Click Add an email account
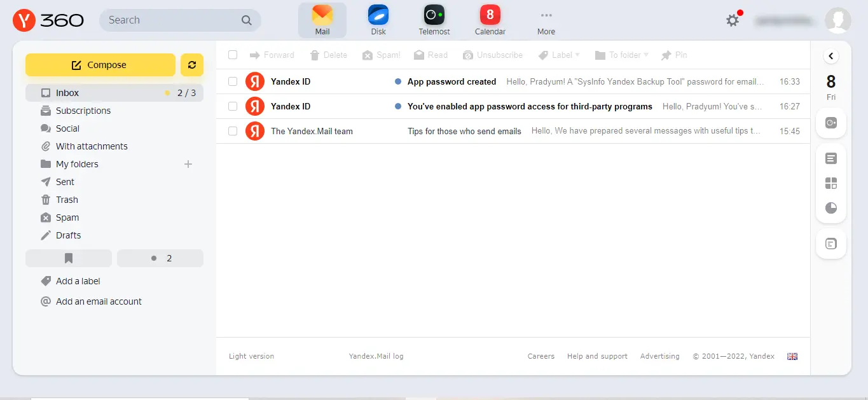The image size is (868, 400). pyautogui.click(x=91, y=301)
